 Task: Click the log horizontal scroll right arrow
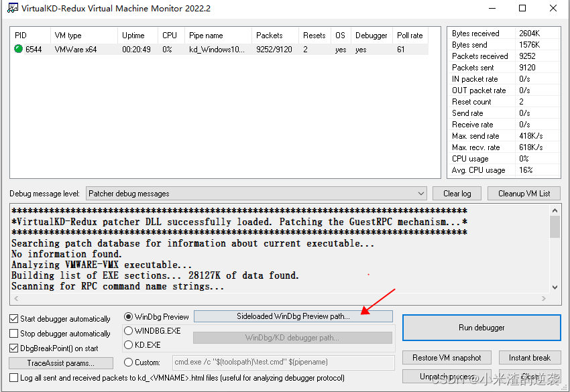544,299
